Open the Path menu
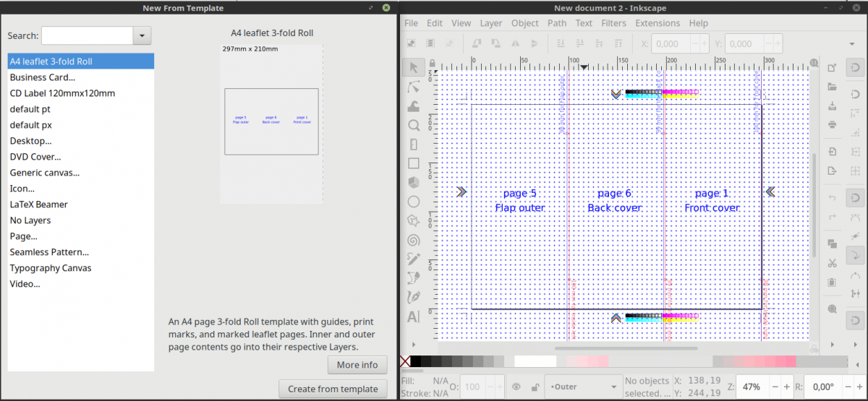868x401 pixels. [x=557, y=23]
